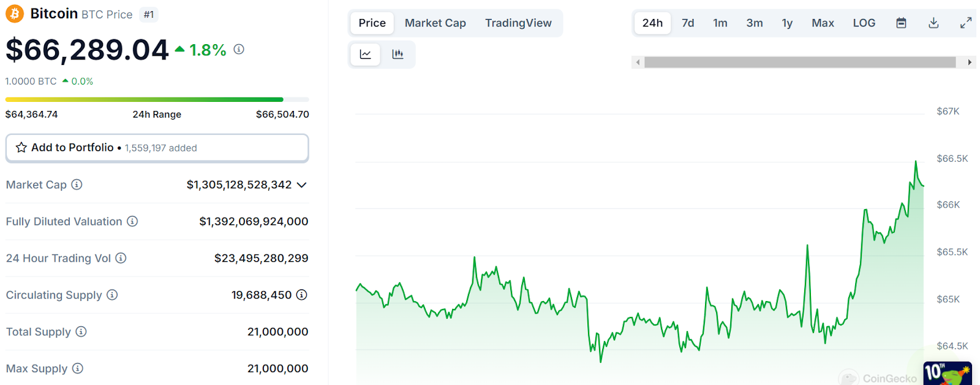Click the $64.5K axis label
The height and width of the screenshot is (385, 980).
coord(952,346)
